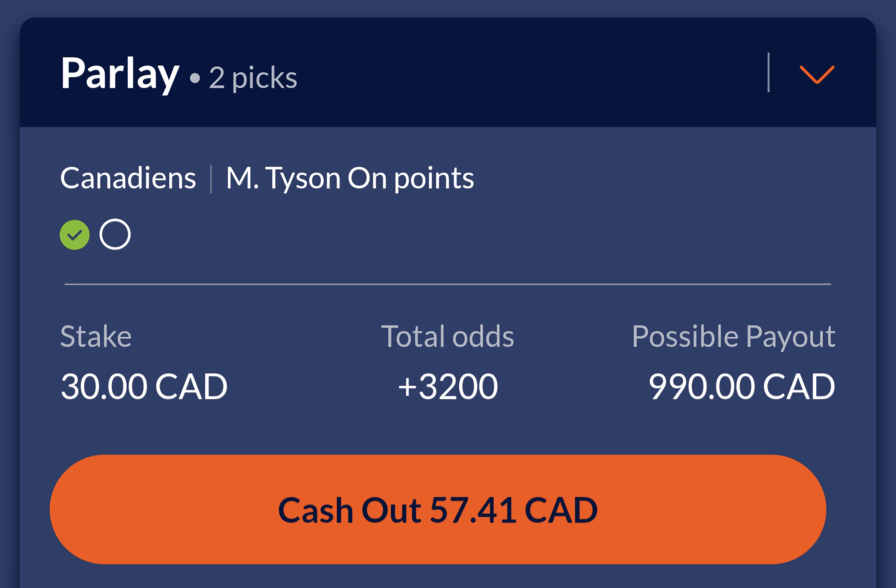Screen dimensions: 896x588
Task: Click the green checkmark won-pick indicator
Action: [x=74, y=235]
